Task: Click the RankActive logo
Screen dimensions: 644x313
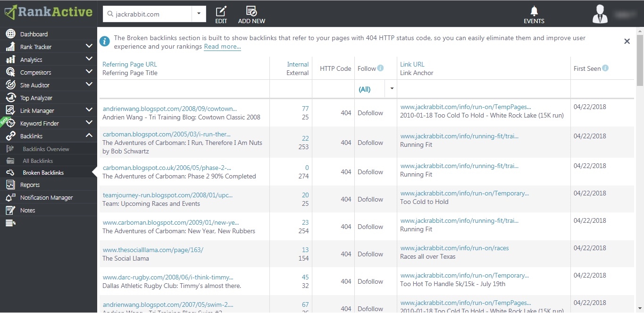Action: point(48,12)
